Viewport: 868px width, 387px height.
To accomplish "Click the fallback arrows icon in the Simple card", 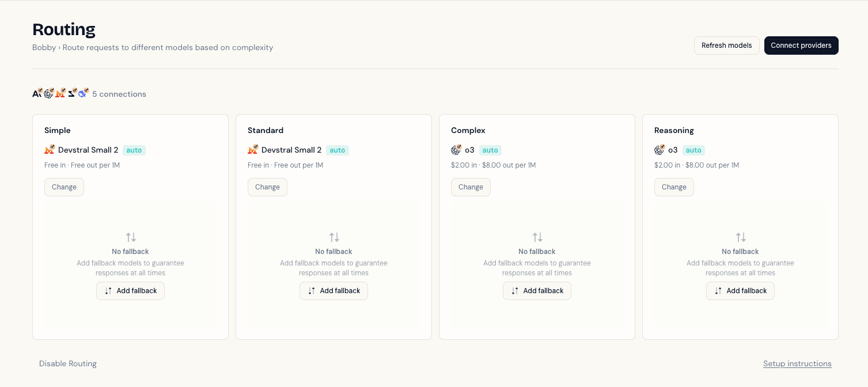I will pos(130,237).
